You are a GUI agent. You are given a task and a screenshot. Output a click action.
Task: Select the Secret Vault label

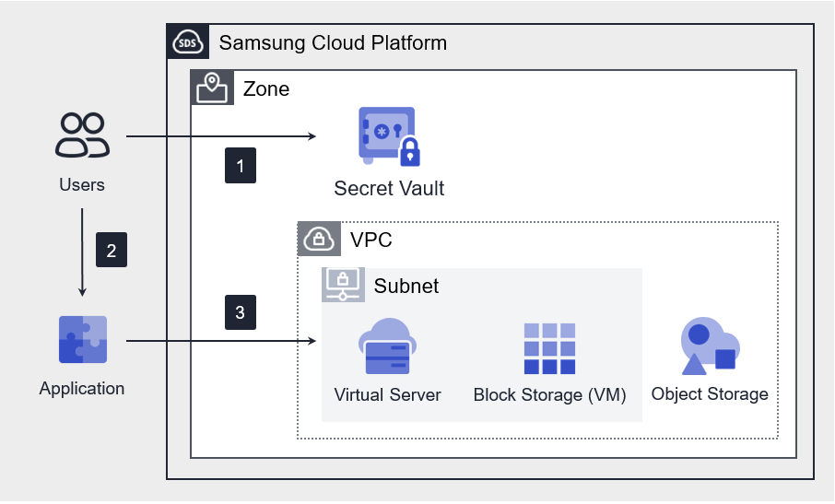pos(389,189)
